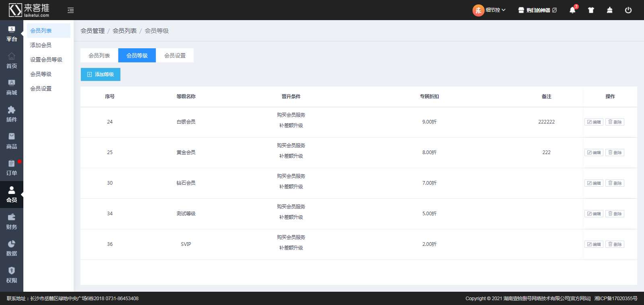Viewport: 644px width, 305px height.
Task: Switch to the 会员列表 tab
Action: point(99,56)
